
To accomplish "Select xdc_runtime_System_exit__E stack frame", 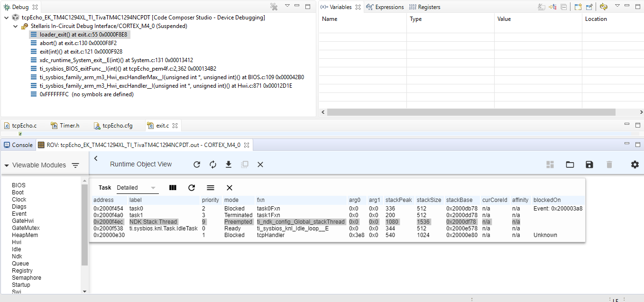I will click(x=111, y=60).
